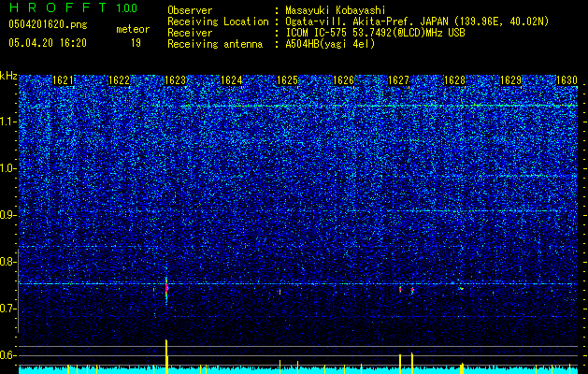
Task: Click the 1622 time marker
Action: click(119, 80)
